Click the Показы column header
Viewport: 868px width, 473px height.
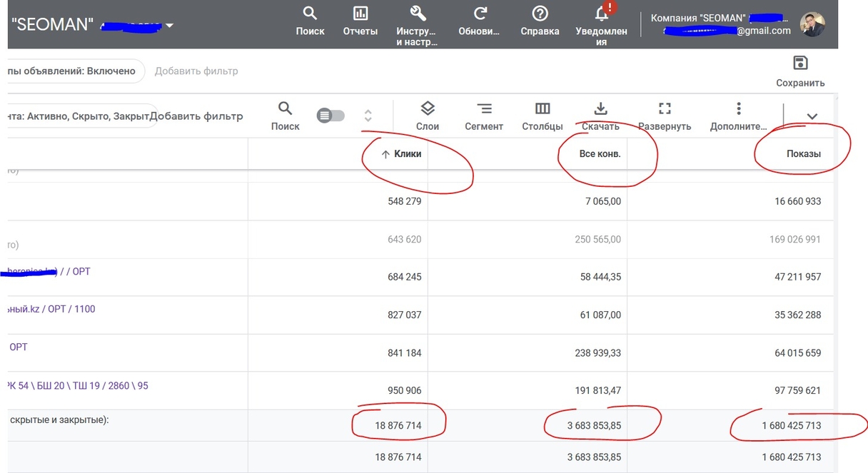[803, 154]
